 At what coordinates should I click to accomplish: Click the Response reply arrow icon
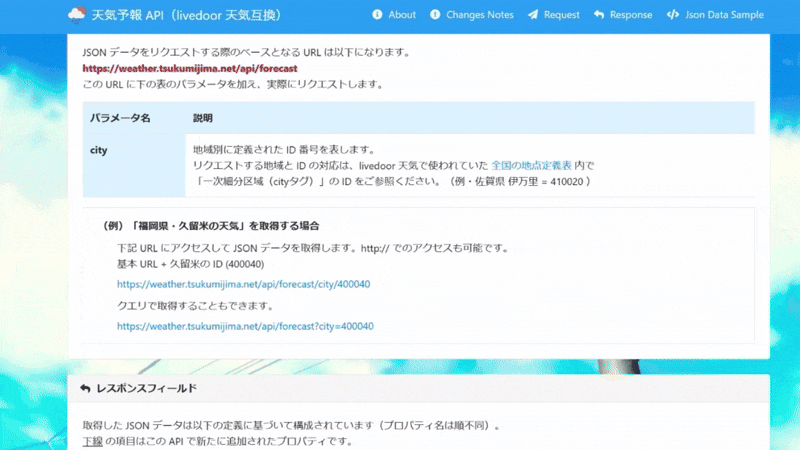599,15
